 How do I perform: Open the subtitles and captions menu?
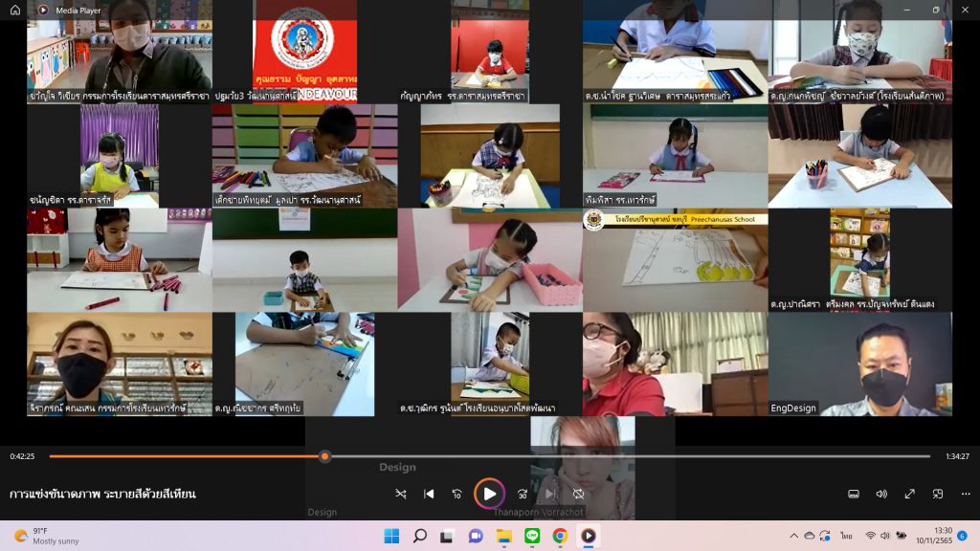pyautogui.click(x=854, y=494)
